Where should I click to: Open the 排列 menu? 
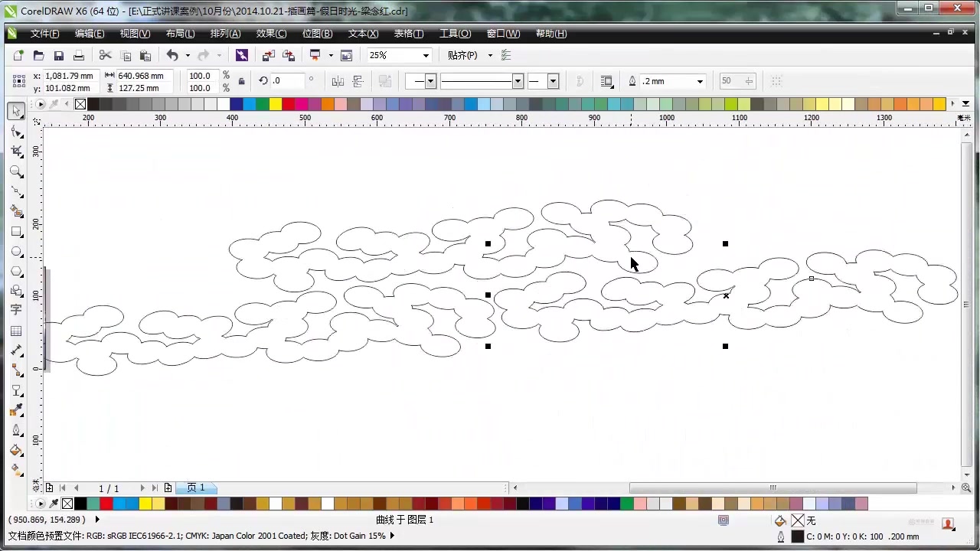[x=225, y=33]
